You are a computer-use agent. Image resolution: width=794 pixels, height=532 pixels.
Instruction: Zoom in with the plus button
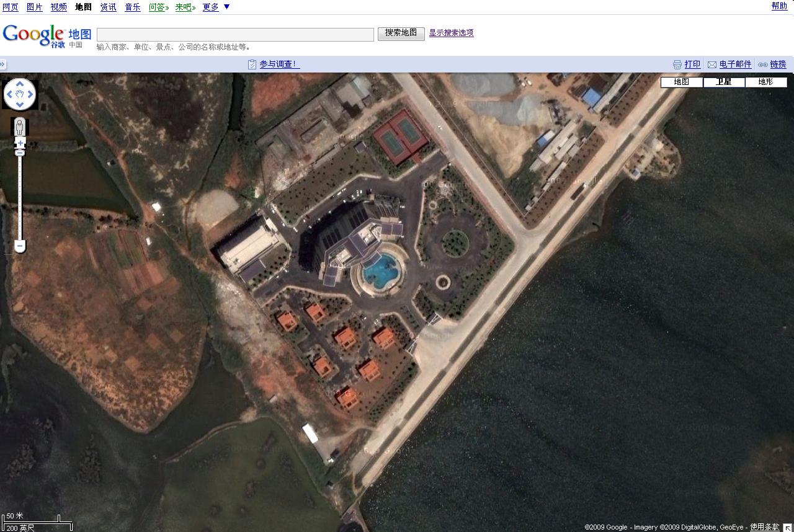[x=20, y=143]
